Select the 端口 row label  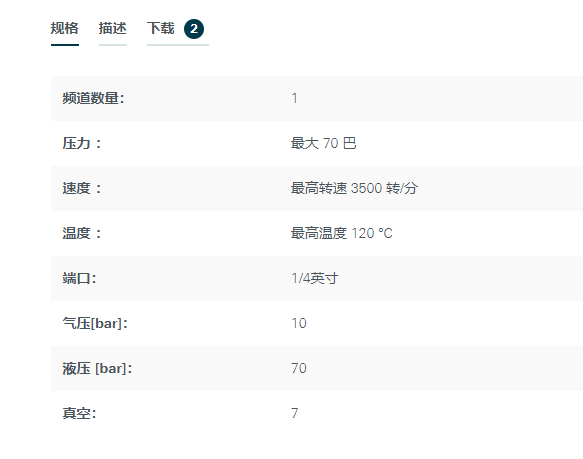[x=79, y=279]
